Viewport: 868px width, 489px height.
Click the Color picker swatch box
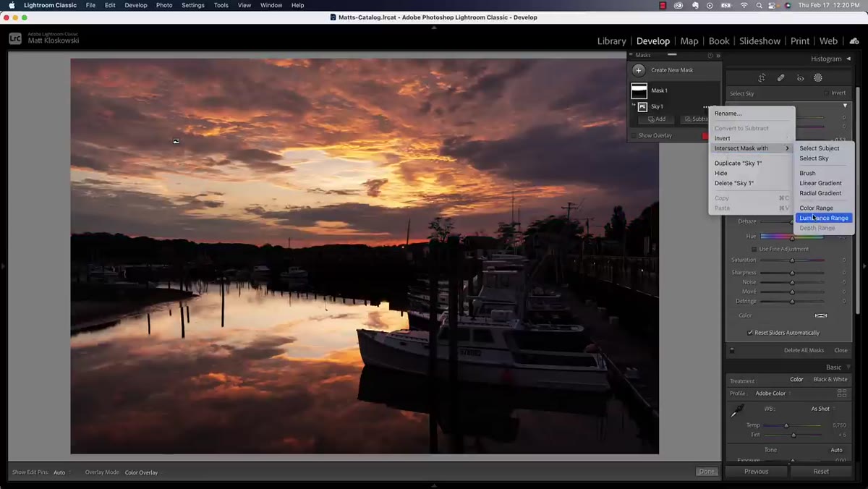pyautogui.click(x=821, y=315)
